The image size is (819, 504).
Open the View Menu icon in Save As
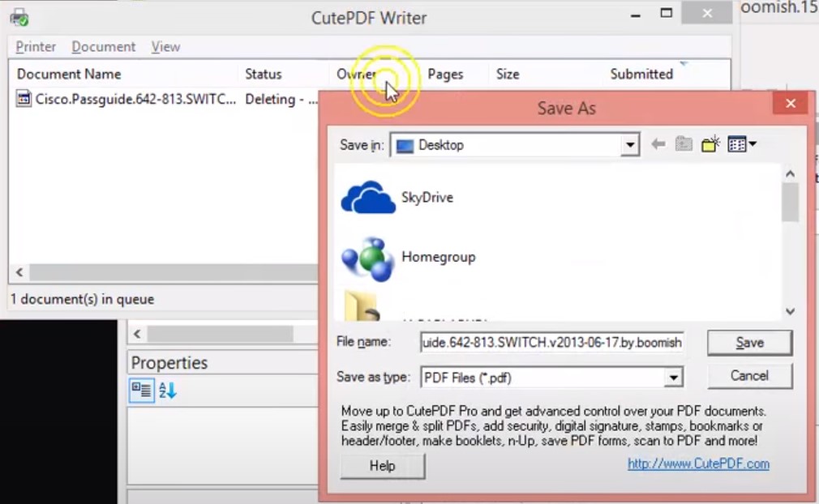(x=741, y=144)
